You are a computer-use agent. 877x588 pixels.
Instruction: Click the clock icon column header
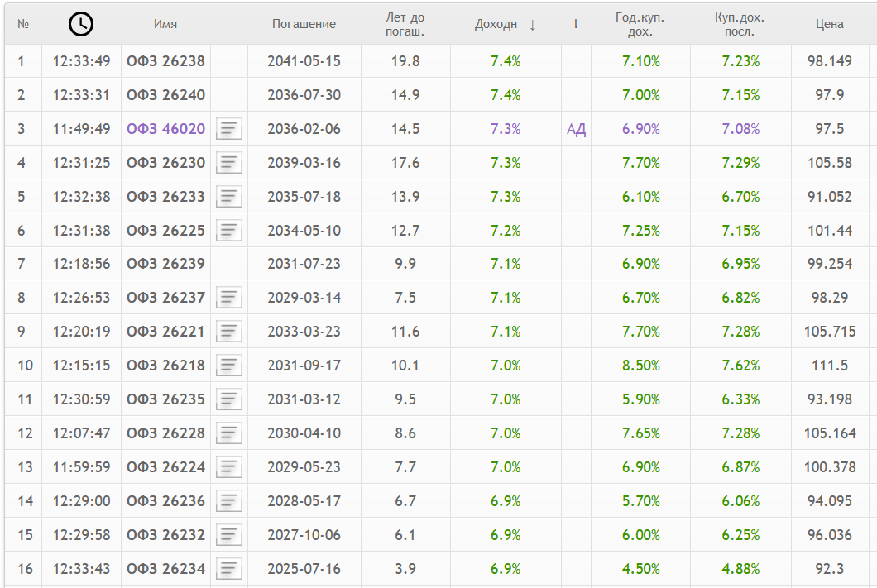(x=81, y=24)
